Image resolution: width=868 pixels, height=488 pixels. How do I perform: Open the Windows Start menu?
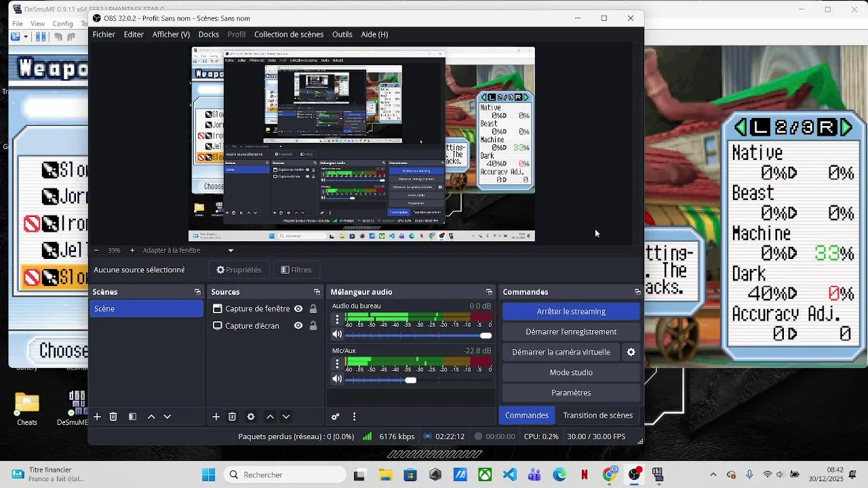click(x=208, y=475)
